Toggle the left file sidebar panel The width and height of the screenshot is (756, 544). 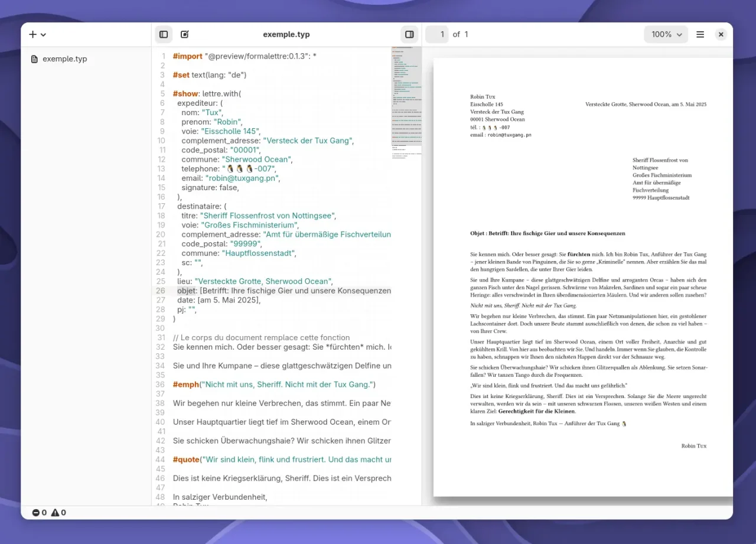coord(164,35)
